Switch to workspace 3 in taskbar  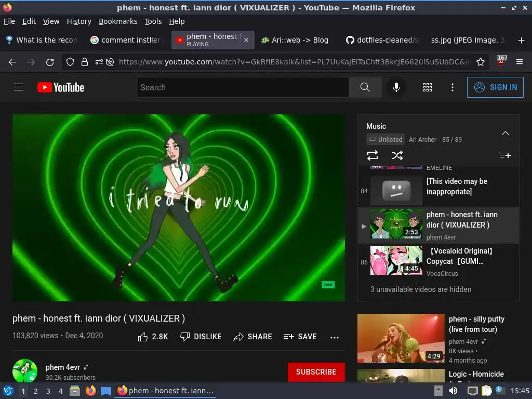[x=48, y=391]
